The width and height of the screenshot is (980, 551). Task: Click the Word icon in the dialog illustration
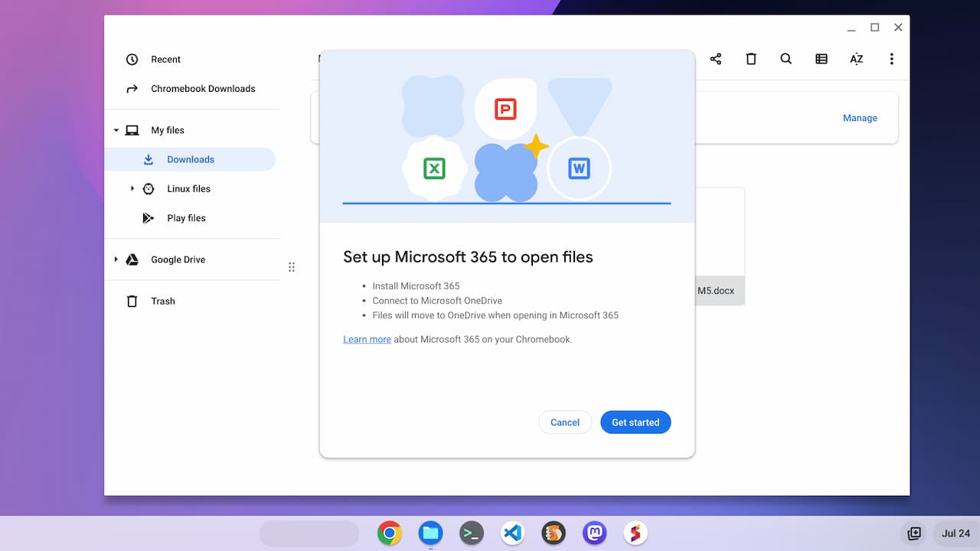pyautogui.click(x=579, y=168)
